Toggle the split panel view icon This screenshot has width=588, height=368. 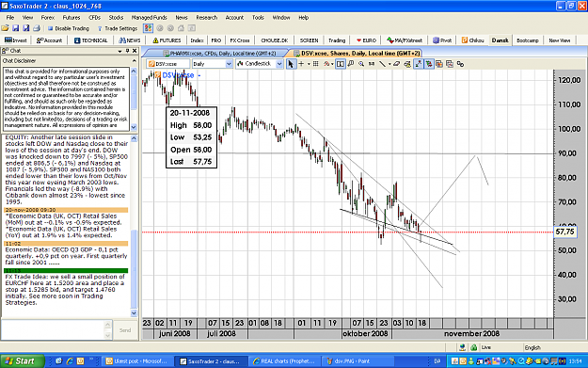(x=341, y=64)
